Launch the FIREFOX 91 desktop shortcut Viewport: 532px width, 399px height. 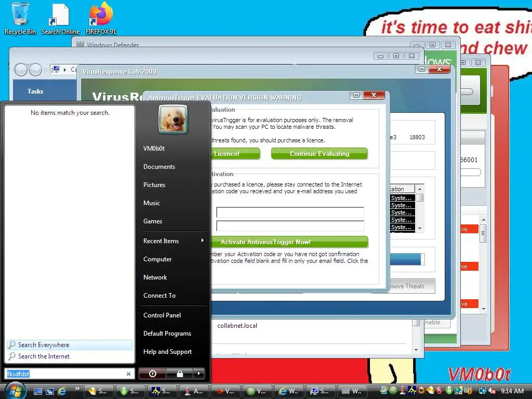coord(101,19)
